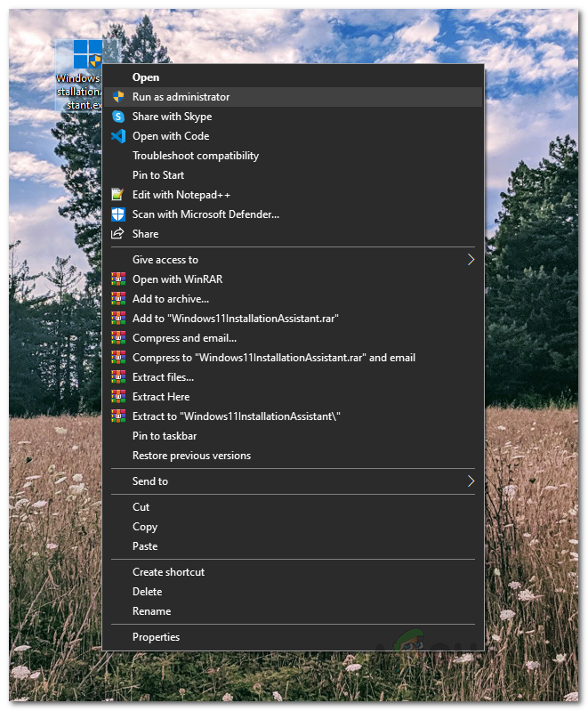Choose Create shortcut
The width and height of the screenshot is (588, 711).
point(293,572)
